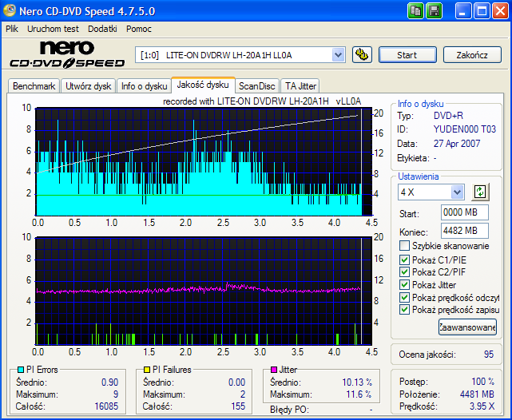
Task: Switch to the Benchmark tab
Action: 34,85
